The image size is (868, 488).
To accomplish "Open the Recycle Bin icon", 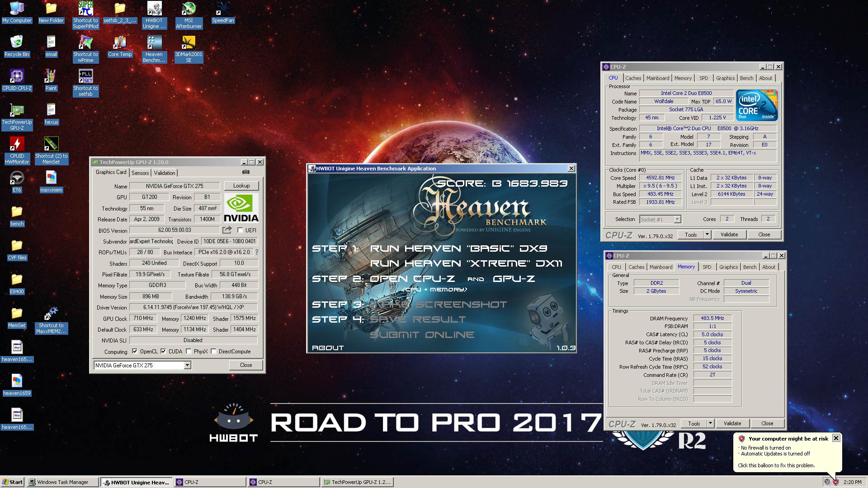I will (17, 46).
